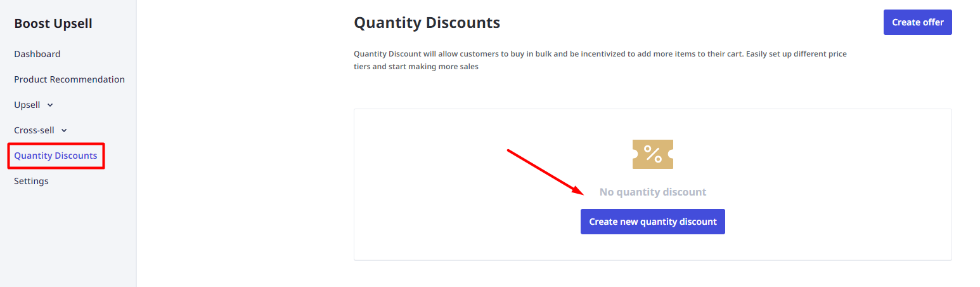
Task: Click the gold discount coupon icon
Action: point(652,154)
